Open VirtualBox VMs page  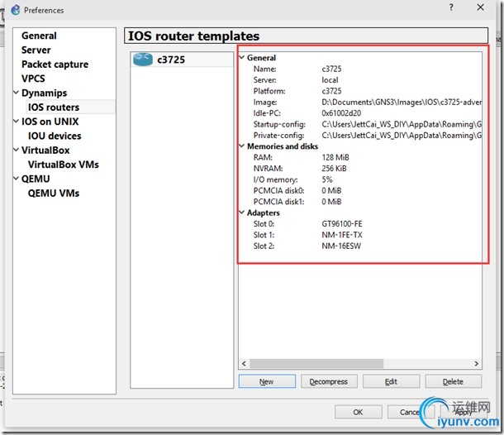(63, 165)
